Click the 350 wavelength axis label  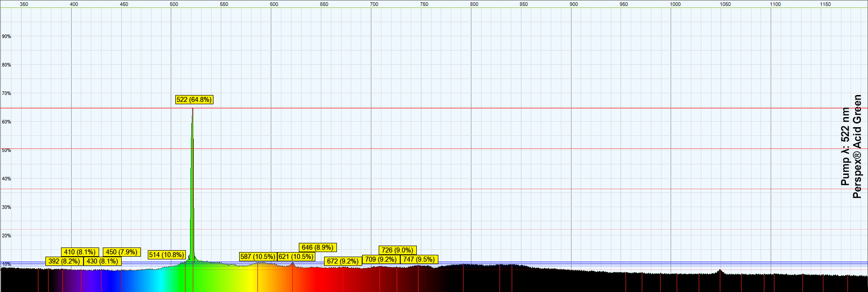click(x=24, y=4)
